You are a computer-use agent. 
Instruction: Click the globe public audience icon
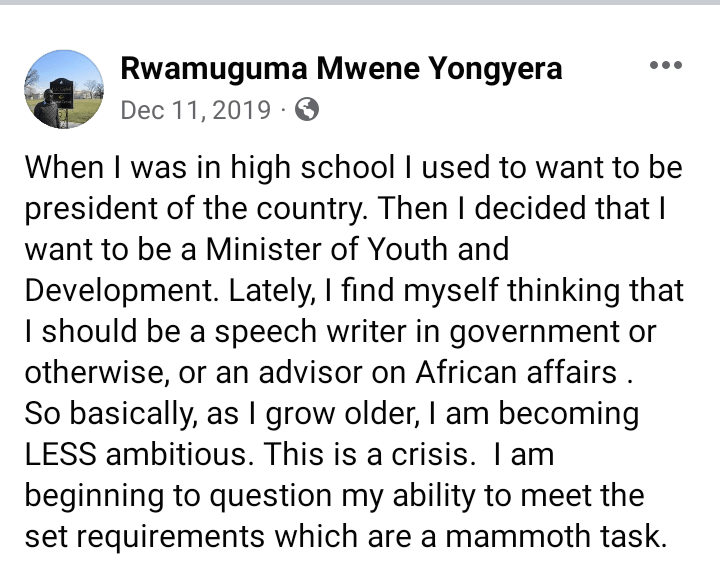point(308,110)
